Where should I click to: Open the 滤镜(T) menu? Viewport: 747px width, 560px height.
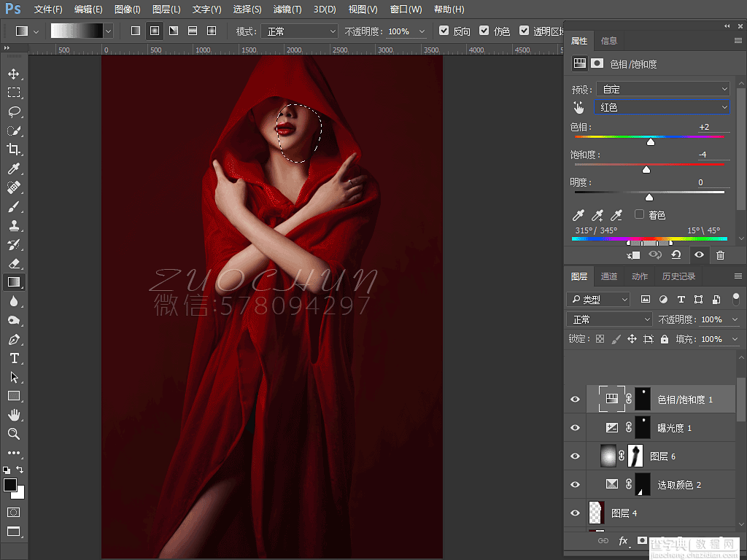point(287,9)
